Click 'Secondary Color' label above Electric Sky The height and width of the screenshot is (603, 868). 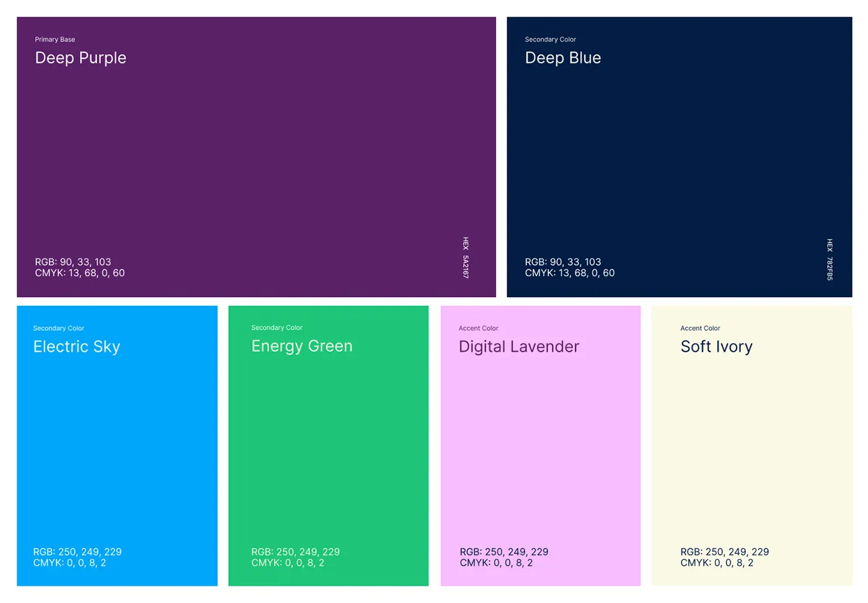pyautogui.click(x=59, y=328)
